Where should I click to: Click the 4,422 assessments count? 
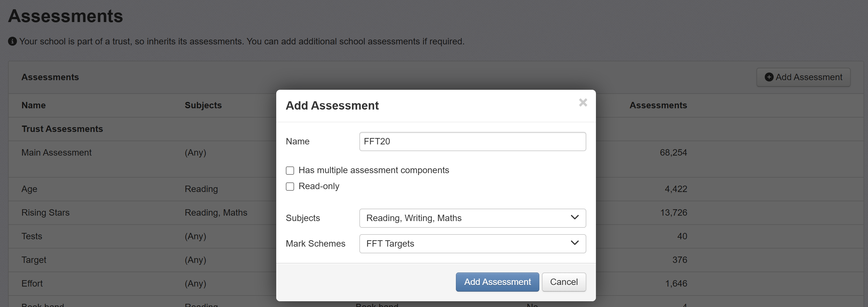[676, 189]
